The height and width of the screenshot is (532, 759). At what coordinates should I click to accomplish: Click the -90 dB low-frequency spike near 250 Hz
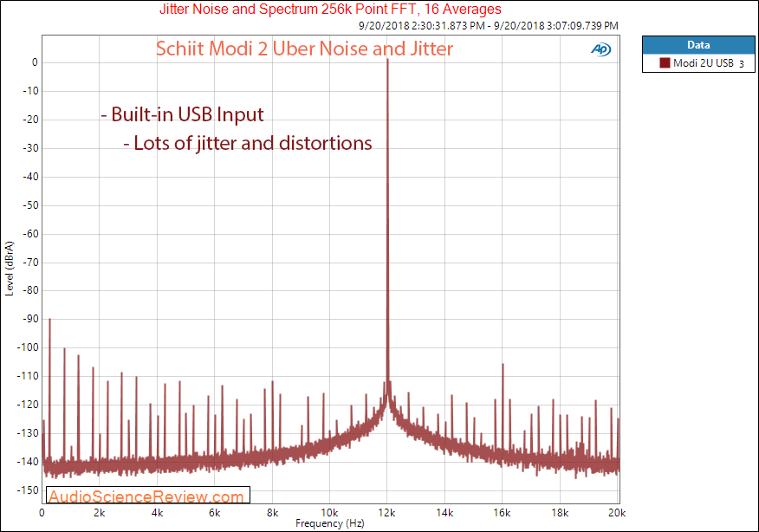(x=49, y=320)
